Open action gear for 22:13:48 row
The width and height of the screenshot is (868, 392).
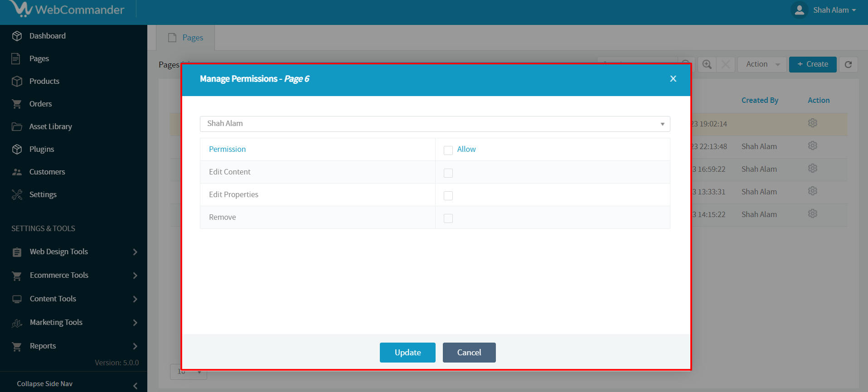(813, 146)
